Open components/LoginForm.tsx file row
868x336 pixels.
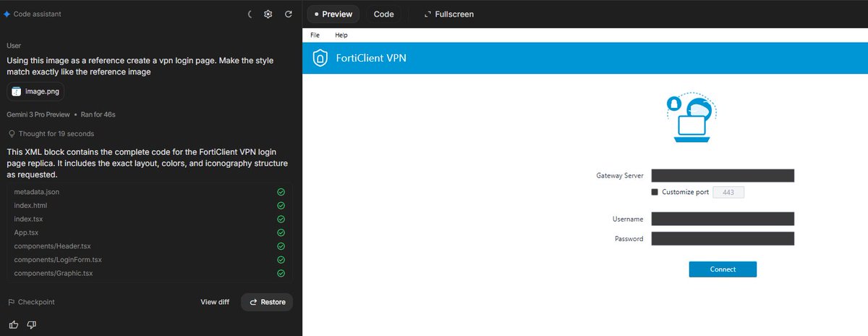pyautogui.click(x=149, y=259)
